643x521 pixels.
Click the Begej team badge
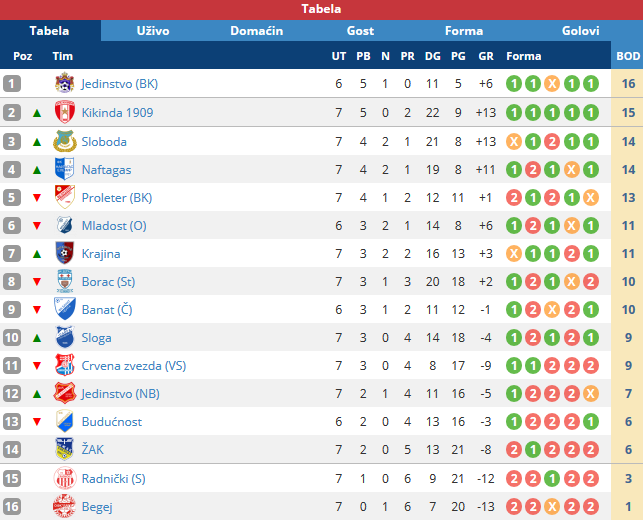click(x=64, y=507)
